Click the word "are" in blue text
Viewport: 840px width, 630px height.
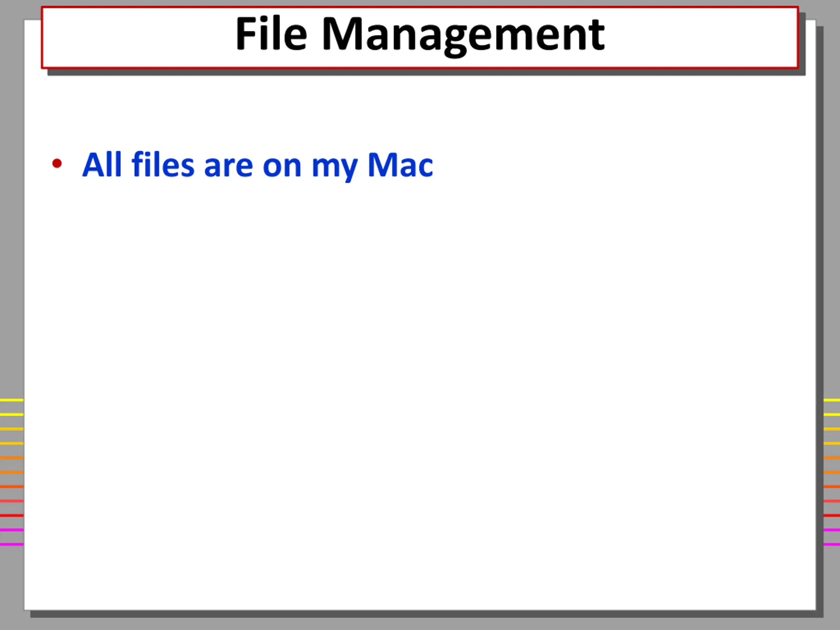[228, 167]
